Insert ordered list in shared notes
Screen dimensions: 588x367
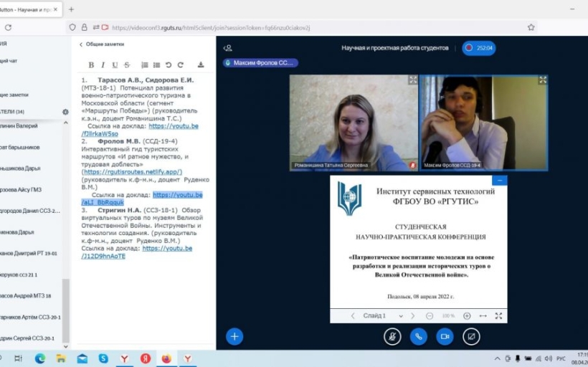click(145, 65)
